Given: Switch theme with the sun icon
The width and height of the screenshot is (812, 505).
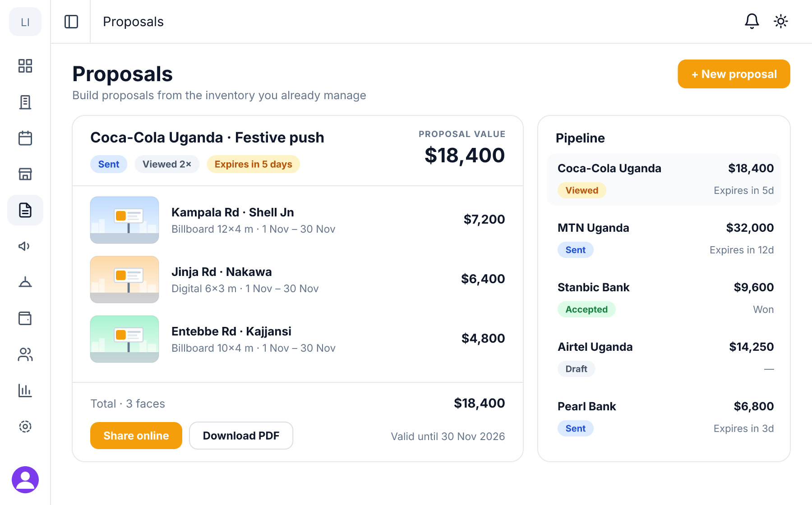Looking at the screenshot, I should pos(780,21).
